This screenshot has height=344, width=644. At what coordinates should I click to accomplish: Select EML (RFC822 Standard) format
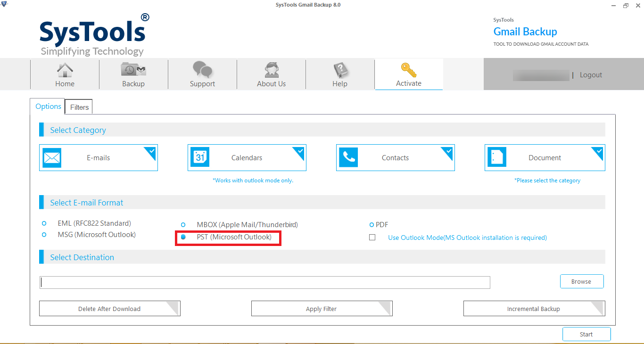point(44,223)
